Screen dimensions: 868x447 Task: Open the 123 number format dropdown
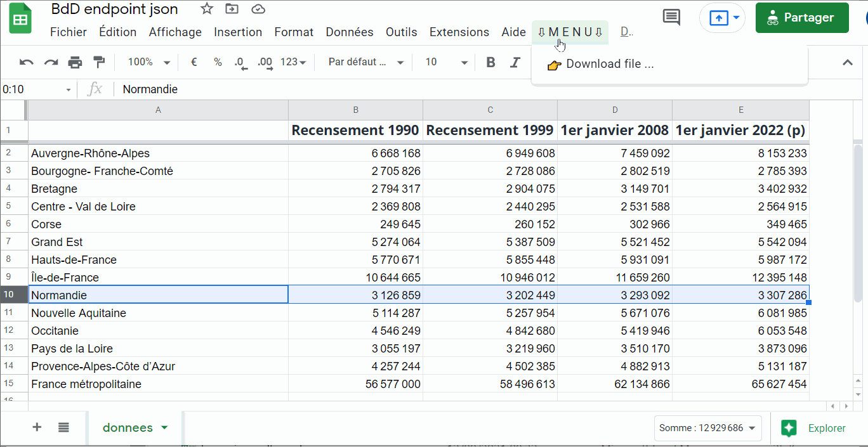click(293, 62)
